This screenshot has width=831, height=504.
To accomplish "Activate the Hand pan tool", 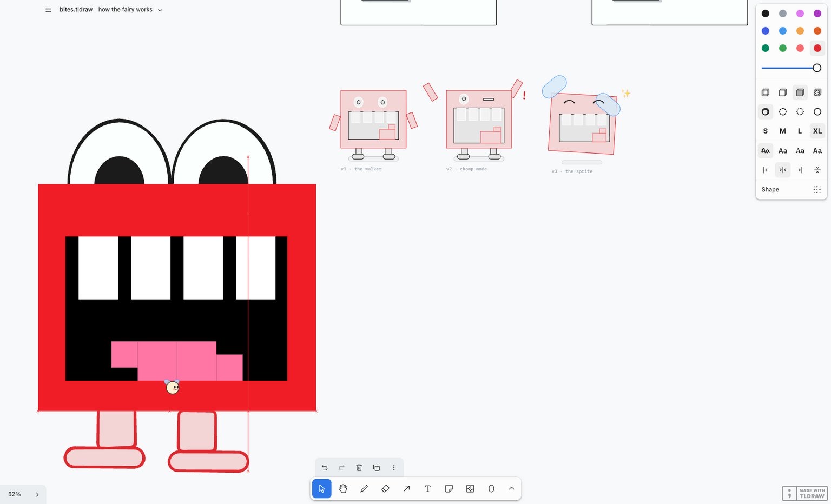I will coord(343,489).
